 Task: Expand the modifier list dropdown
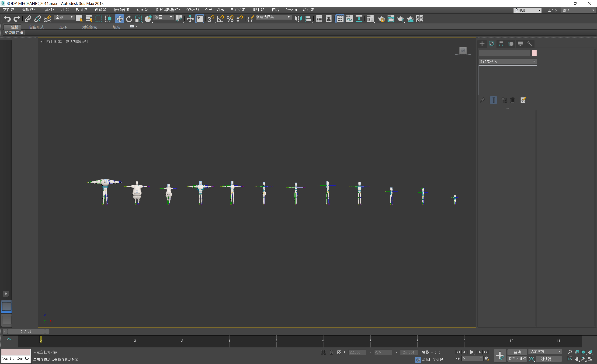pyautogui.click(x=508, y=61)
